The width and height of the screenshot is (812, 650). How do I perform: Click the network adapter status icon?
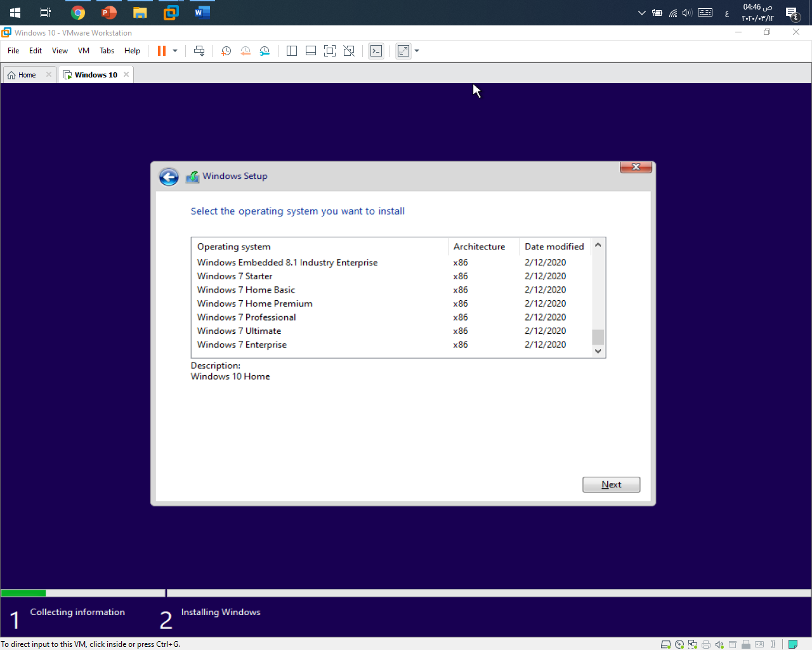(x=693, y=644)
